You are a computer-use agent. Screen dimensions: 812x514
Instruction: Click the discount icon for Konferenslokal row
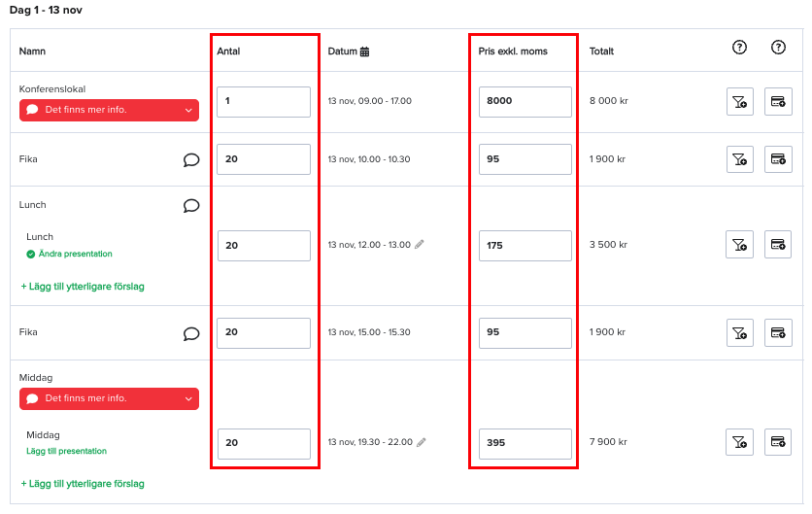click(x=739, y=102)
